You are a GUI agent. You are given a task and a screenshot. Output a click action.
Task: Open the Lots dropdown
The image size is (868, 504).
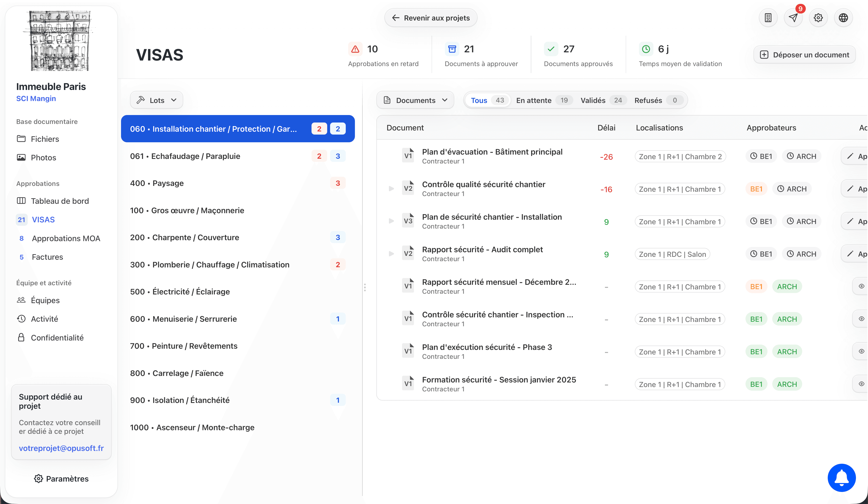(156, 100)
